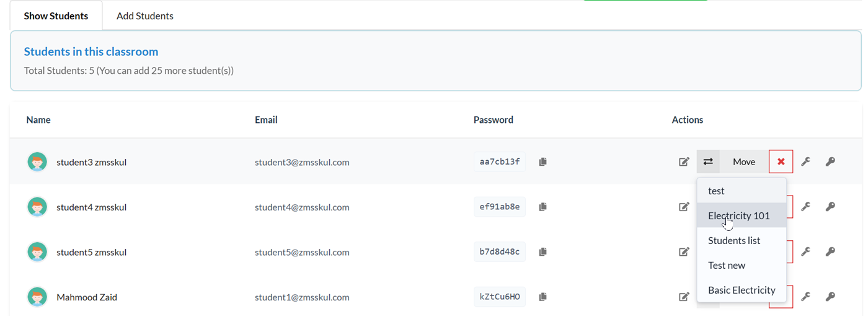This screenshot has height=316, width=868.
Task: Click the red delete X for student3
Action: [781, 162]
